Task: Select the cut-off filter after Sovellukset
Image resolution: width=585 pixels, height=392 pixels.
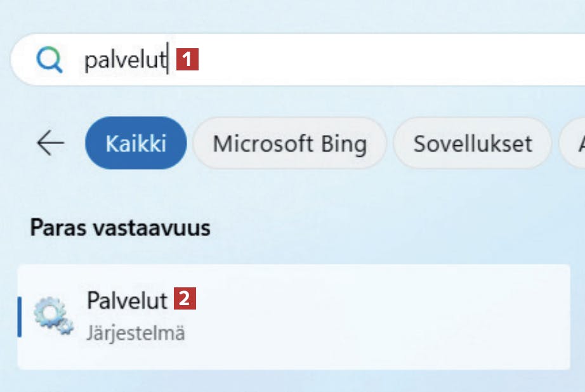Action: (574, 143)
